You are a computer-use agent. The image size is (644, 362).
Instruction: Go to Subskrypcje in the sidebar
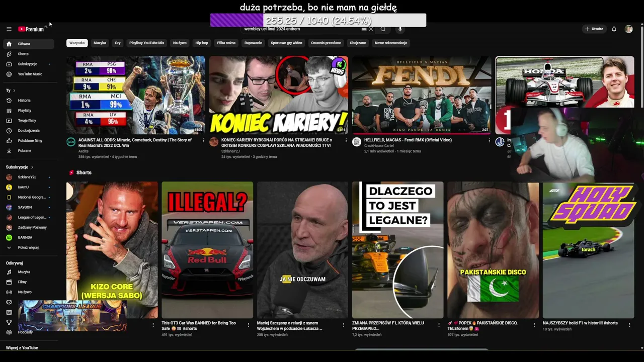(30, 64)
